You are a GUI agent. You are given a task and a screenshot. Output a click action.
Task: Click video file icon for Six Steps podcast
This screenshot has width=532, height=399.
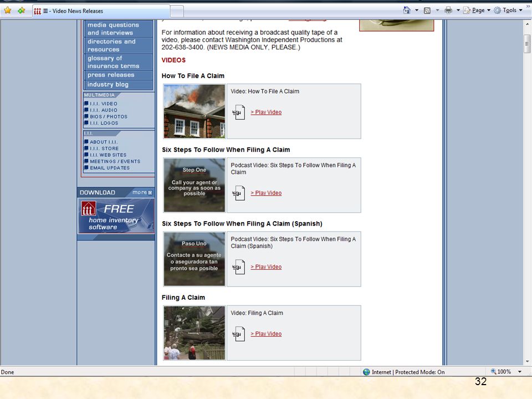click(x=238, y=193)
